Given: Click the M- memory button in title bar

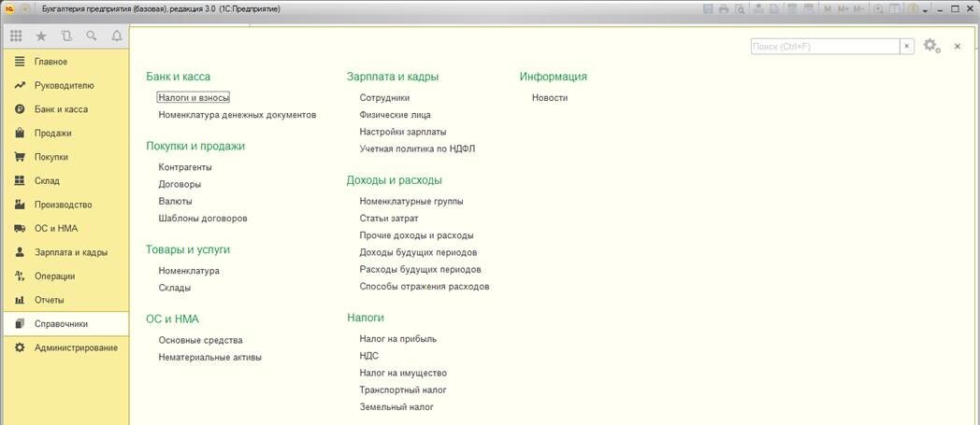Looking at the screenshot, I should pos(858,9).
